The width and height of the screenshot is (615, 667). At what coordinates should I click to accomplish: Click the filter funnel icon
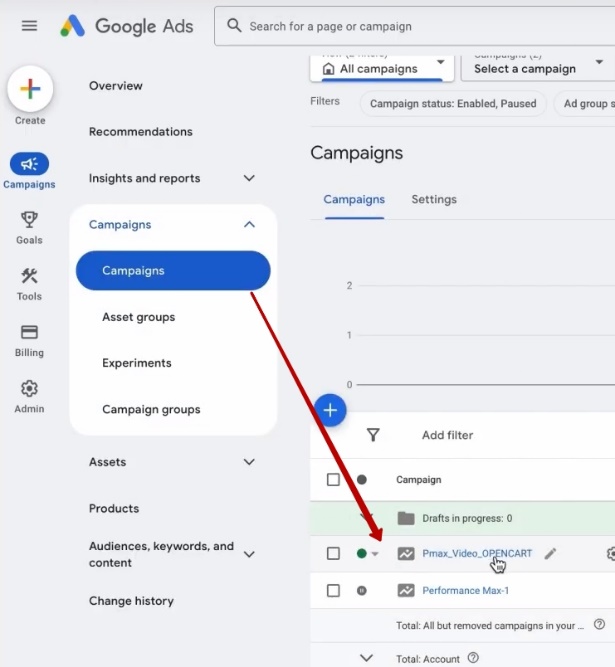pos(373,435)
